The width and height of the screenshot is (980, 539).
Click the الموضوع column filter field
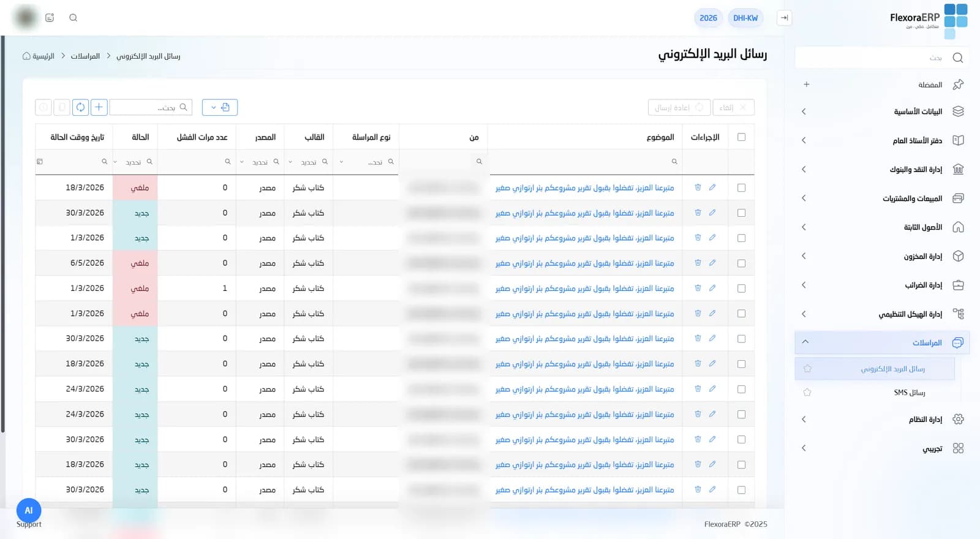tap(586, 162)
